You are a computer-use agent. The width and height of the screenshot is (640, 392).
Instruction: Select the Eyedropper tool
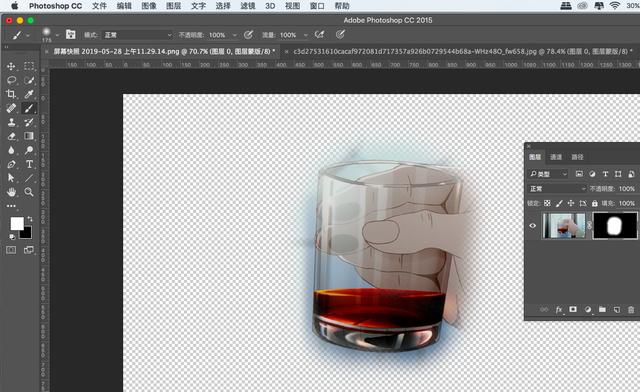pos(29,94)
